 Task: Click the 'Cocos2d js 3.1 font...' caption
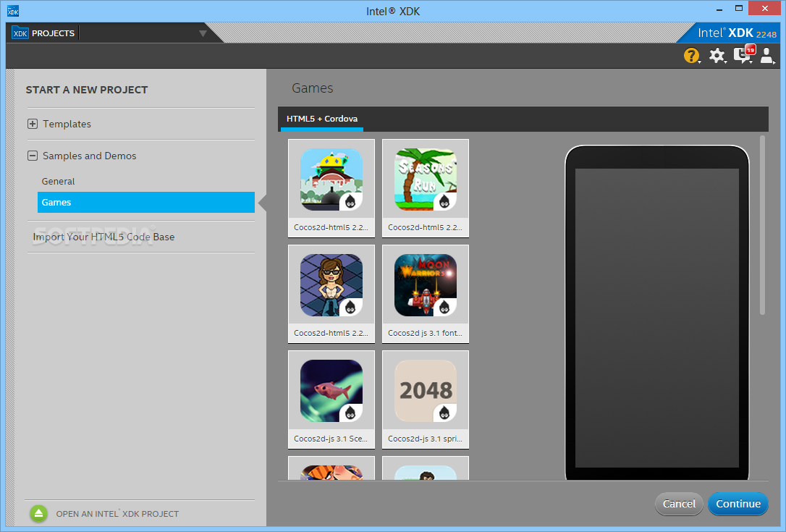click(425, 333)
